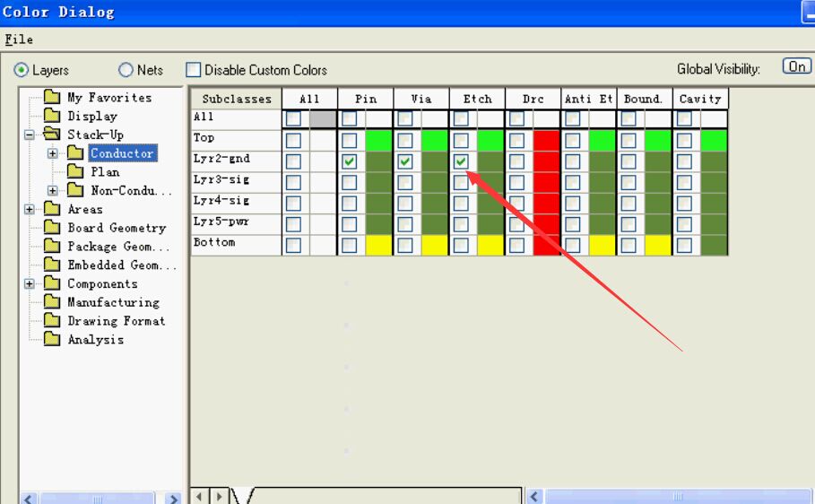Check the Lyr5-pwr row All checkbox
This screenshot has height=504, width=815.
point(293,225)
